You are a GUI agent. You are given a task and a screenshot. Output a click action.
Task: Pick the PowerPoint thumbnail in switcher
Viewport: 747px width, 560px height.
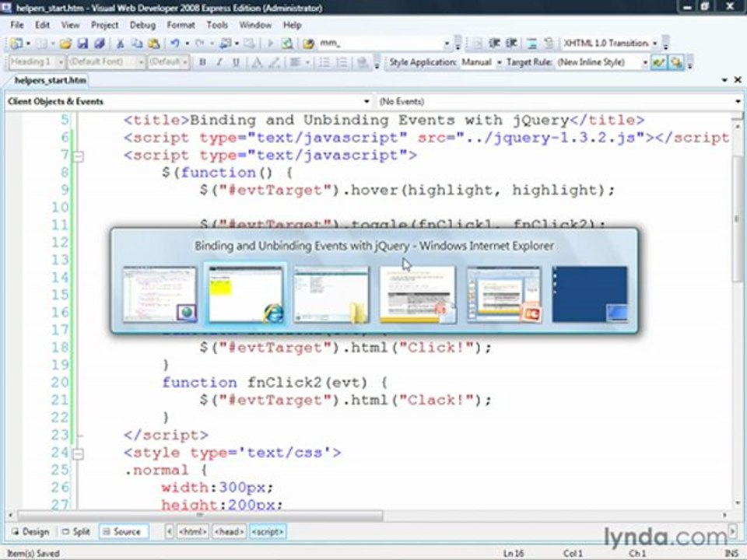pyautogui.click(x=504, y=295)
